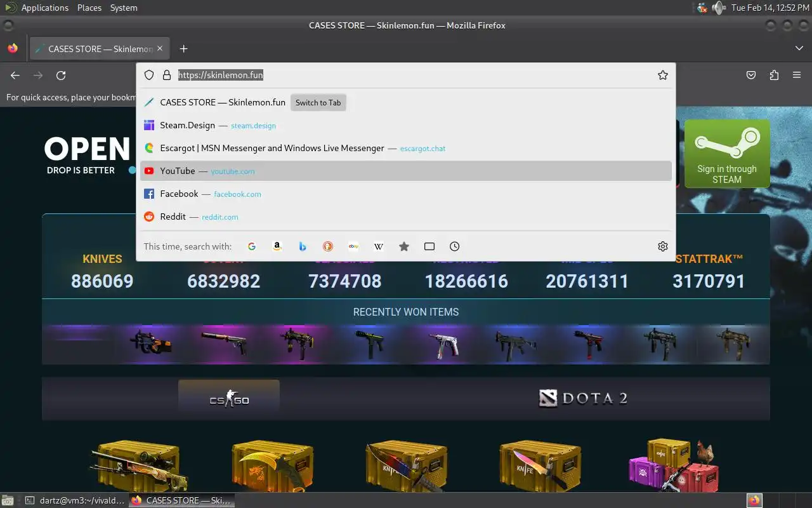Viewport: 812px width, 508px height.
Task: Click tracking protection shield icon
Action: (149, 75)
